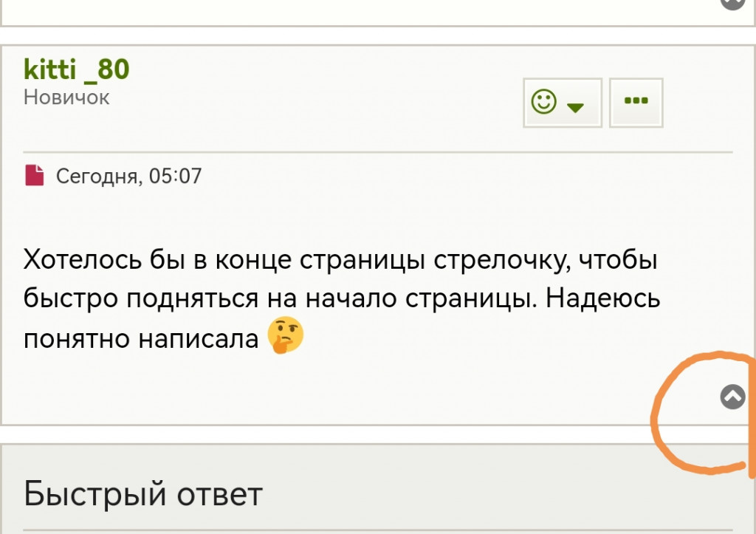
Task: Click the red post document icon
Action: [34, 176]
